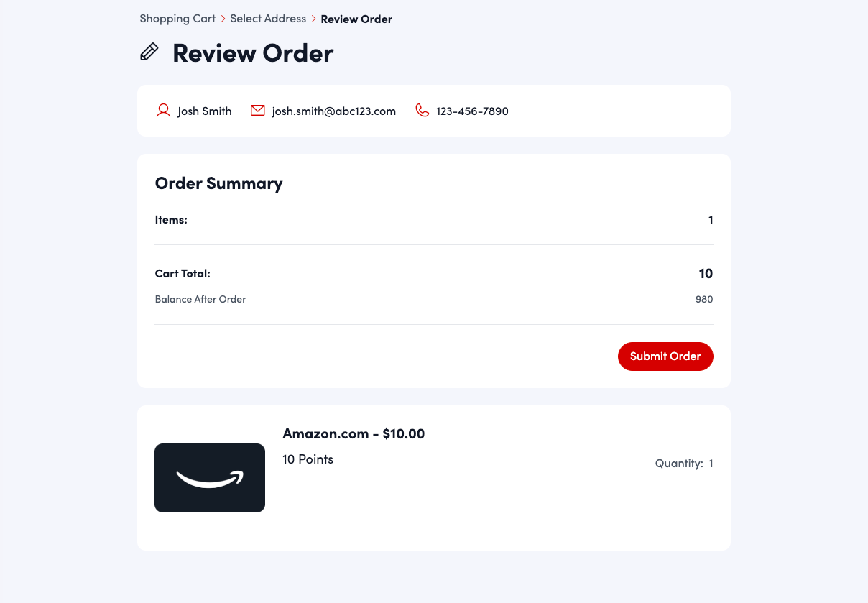Click the phone number 123-456-7890
This screenshot has height=603, width=868.
click(x=472, y=111)
